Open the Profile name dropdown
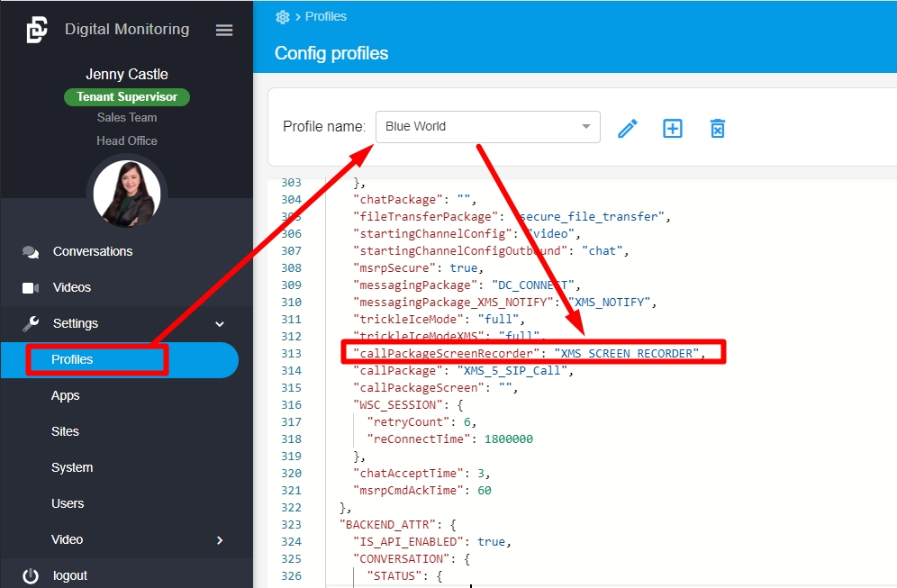The height and width of the screenshot is (588, 897). tap(487, 126)
